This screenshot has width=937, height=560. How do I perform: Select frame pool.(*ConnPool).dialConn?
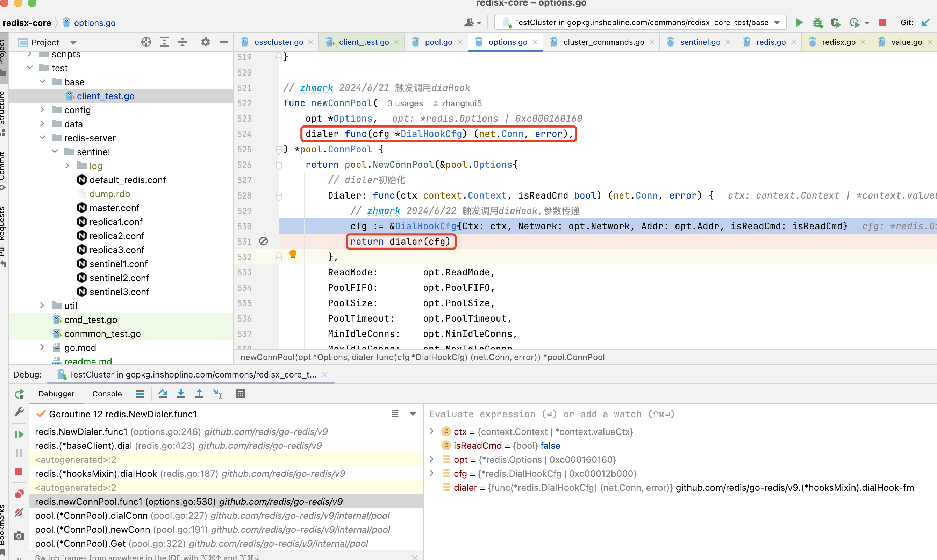coord(226,516)
